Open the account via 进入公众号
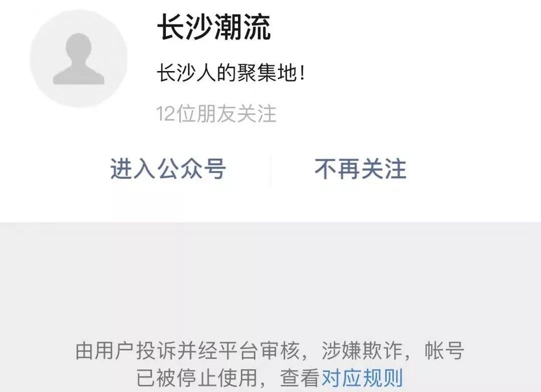The height and width of the screenshot is (392, 541). pos(168,169)
